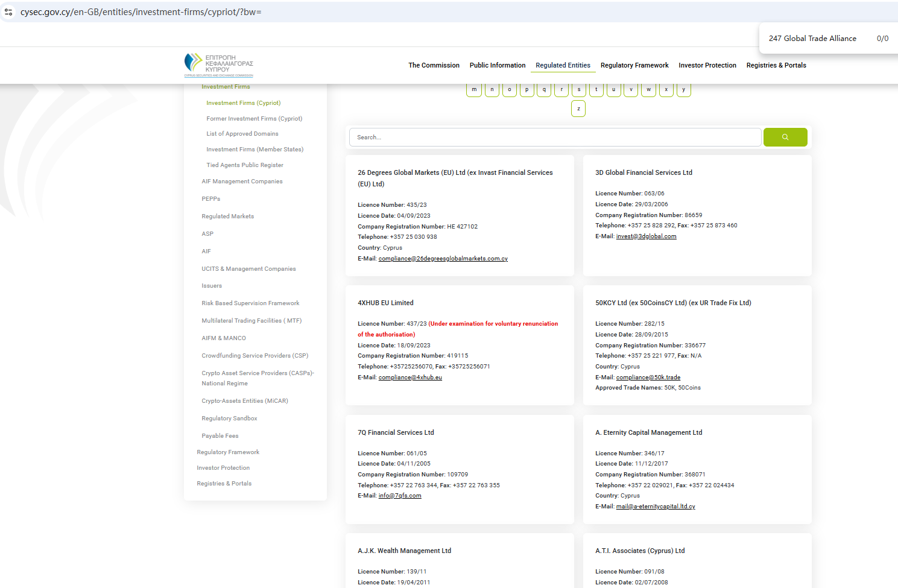
Task: Select Regulatory Sandbox in sidebar
Action: tap(229, 419)
